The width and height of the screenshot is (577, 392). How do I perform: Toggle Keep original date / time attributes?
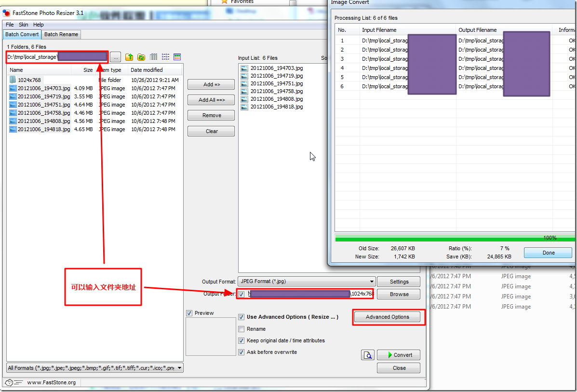coord(242,340)
